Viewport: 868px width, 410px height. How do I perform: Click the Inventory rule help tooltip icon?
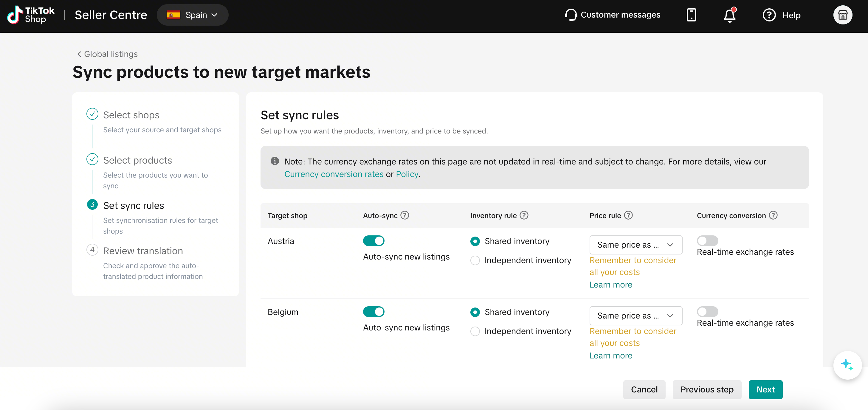tap(524, 215)
